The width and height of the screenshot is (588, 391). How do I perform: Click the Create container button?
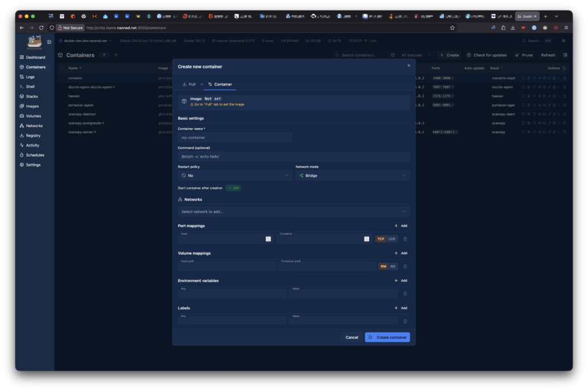click(387, 337)
